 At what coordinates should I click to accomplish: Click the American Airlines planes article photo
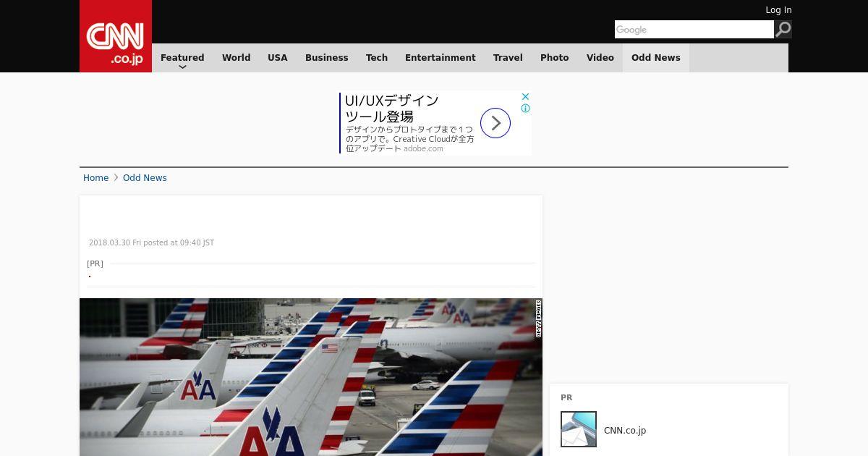coord(311,377)
